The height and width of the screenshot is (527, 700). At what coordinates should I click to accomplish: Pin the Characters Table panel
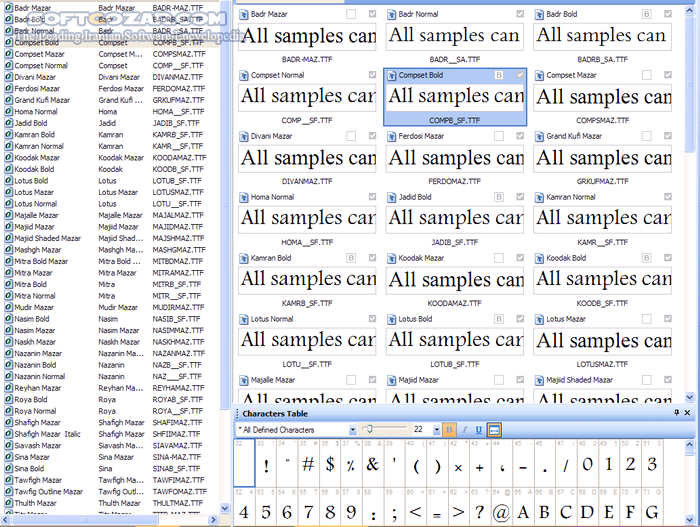[676, 413]
